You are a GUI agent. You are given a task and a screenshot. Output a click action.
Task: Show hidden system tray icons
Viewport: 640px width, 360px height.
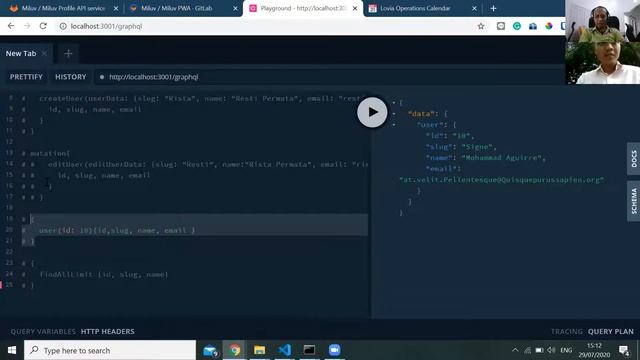coord(515,350)
